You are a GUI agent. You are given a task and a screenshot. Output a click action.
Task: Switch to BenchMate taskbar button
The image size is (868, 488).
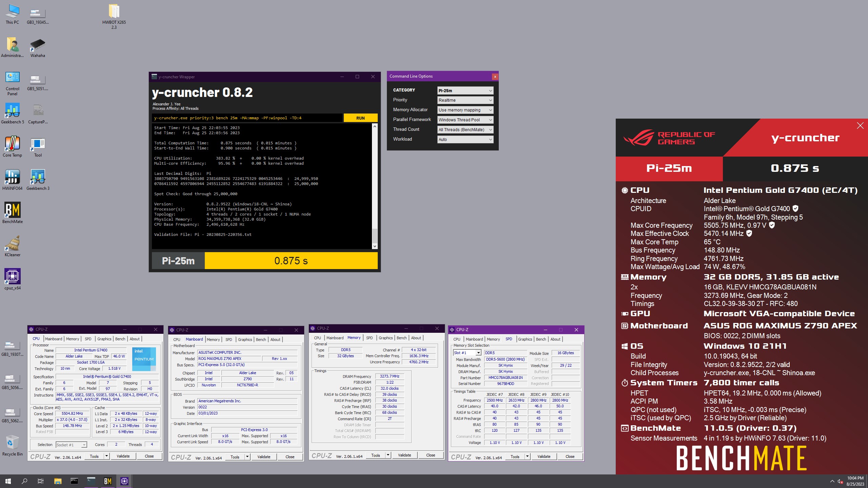coord(108,481)
